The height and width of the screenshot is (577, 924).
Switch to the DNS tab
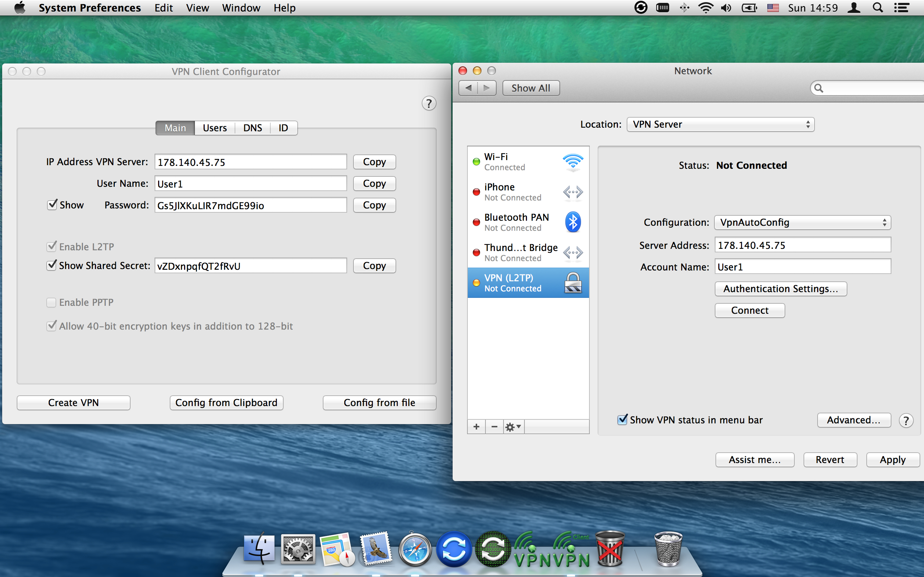pyautogui.click(x=252, y=128)
